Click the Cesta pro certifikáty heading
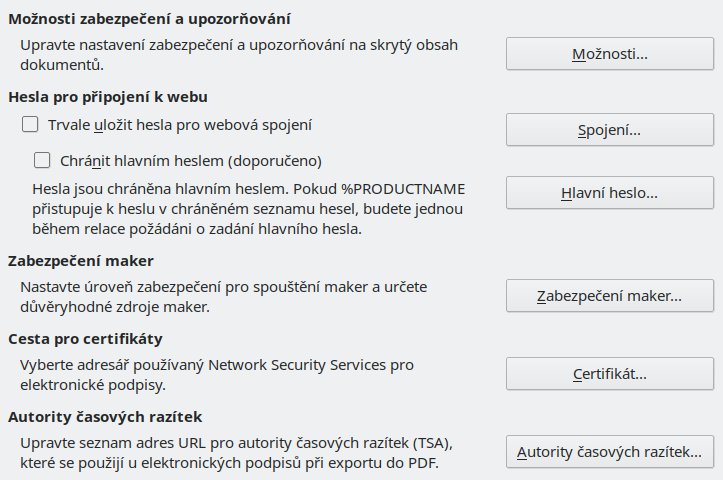 pyautogui.click(x=85, y=338)
